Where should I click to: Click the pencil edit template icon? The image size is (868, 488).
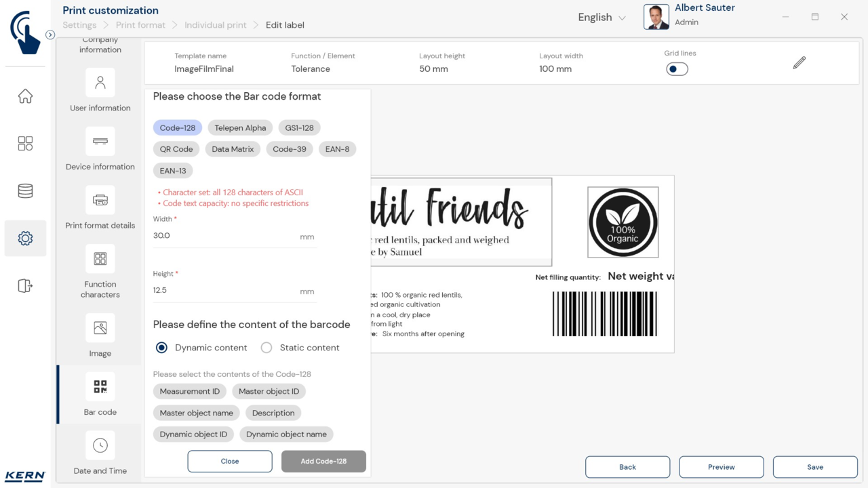[x=800, y=63]
